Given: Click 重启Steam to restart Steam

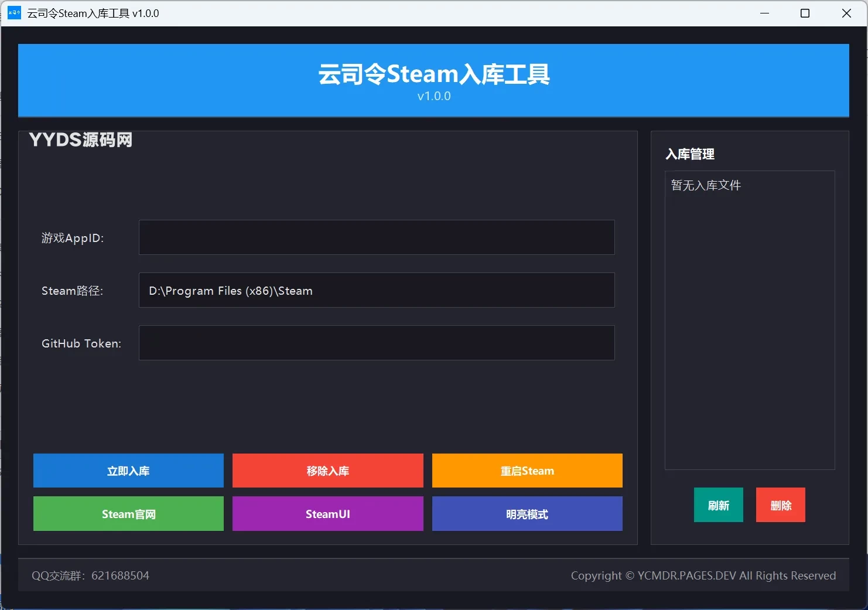Looking at the screenshot, I should click(x=527, y=471).
